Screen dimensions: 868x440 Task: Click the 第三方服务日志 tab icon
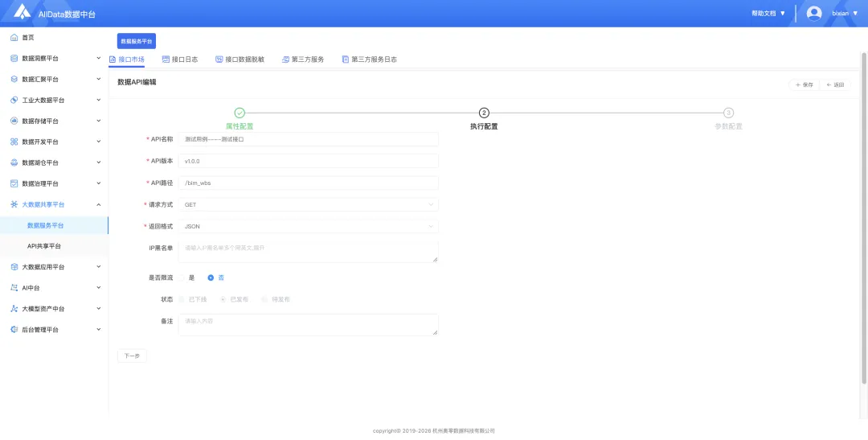point(346,60)
